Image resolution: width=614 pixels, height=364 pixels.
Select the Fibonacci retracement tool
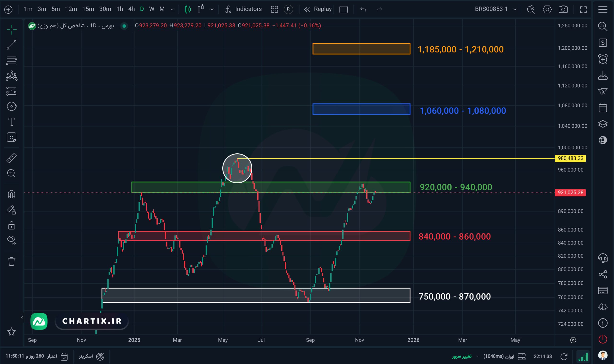pyautogui.click(x=11, y=60)
